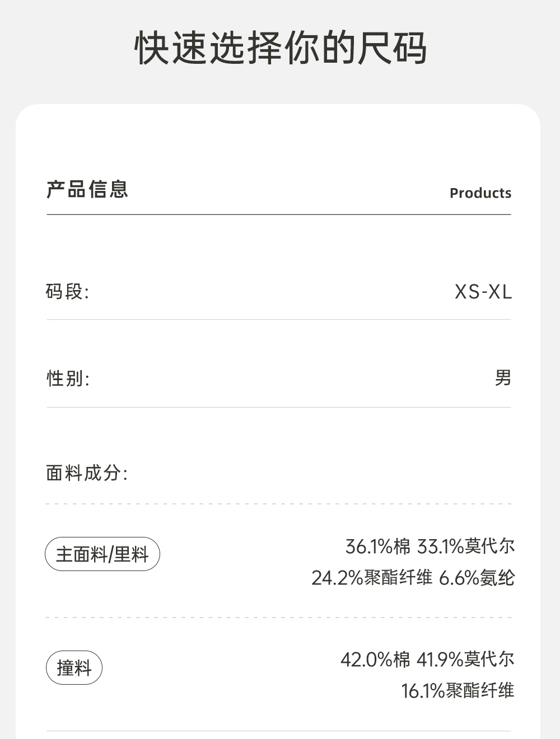Click the 面料成分 section label

[x=87, y=473]
